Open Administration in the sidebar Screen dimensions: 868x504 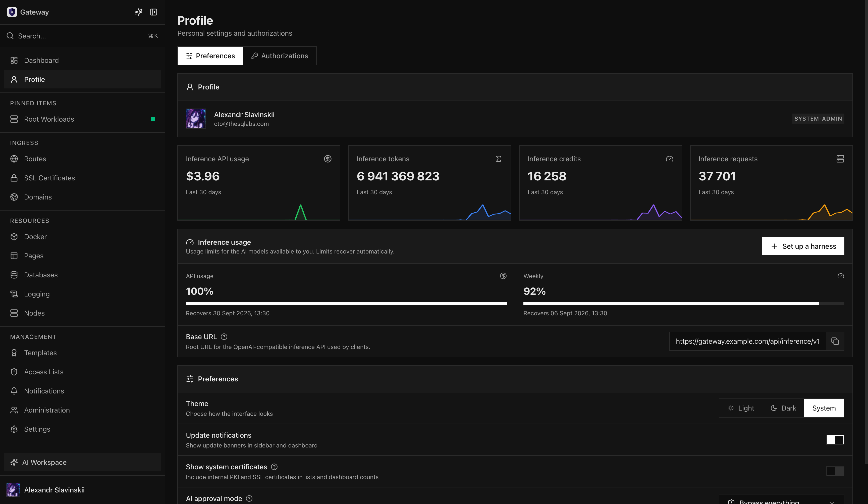click(x=82, y=410)
